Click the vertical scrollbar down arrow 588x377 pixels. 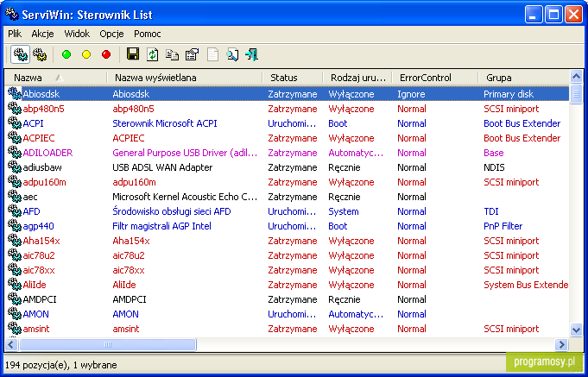point(576,330)
